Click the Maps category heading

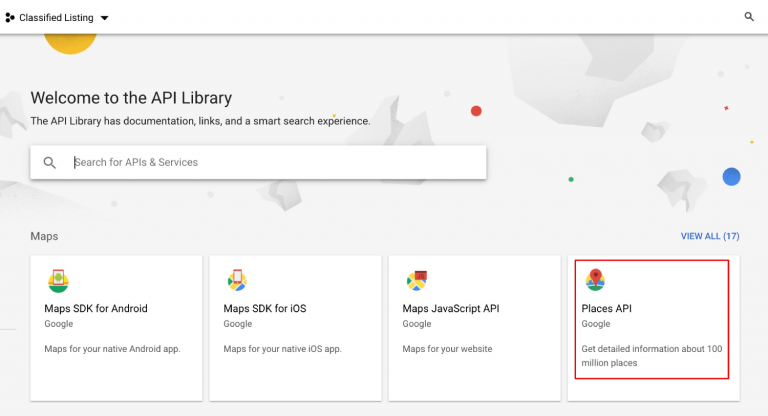point(44,236)
